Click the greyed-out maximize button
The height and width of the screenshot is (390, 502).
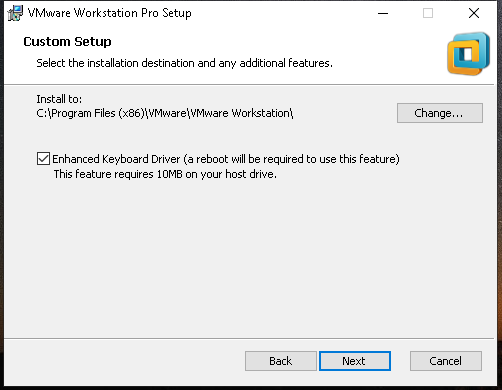(x=428, y=13)
